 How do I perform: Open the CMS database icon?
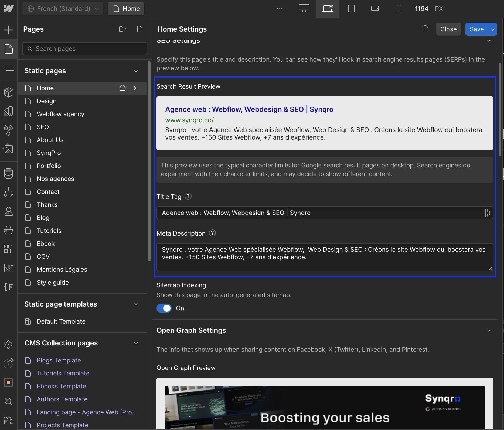point(9,173)
